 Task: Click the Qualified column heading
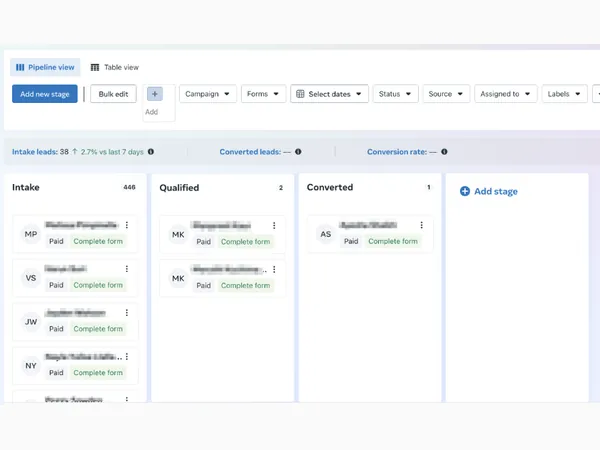(179, 188)
